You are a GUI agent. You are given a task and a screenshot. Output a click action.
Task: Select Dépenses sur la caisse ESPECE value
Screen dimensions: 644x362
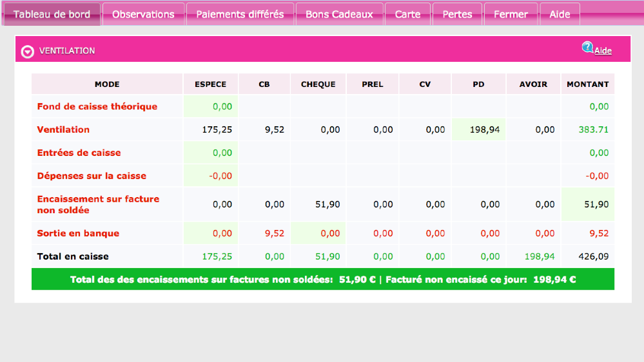211,176
